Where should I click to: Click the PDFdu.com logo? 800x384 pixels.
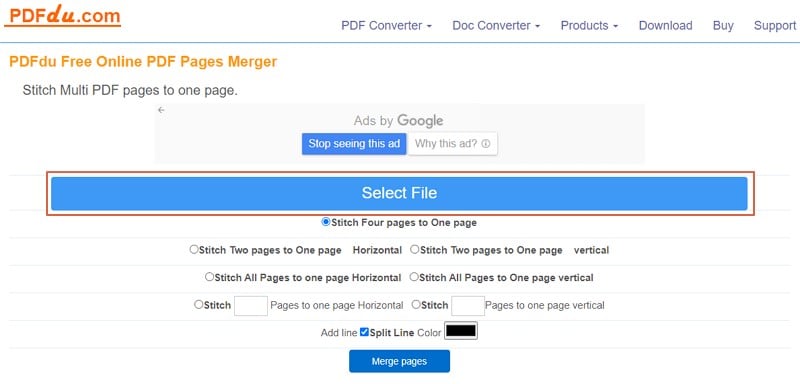(63, 16)
